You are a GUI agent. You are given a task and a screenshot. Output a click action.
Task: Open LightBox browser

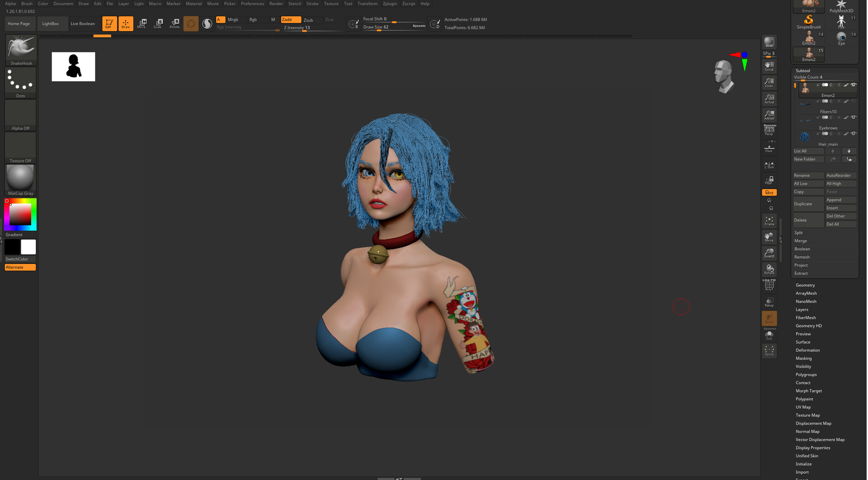50,24
